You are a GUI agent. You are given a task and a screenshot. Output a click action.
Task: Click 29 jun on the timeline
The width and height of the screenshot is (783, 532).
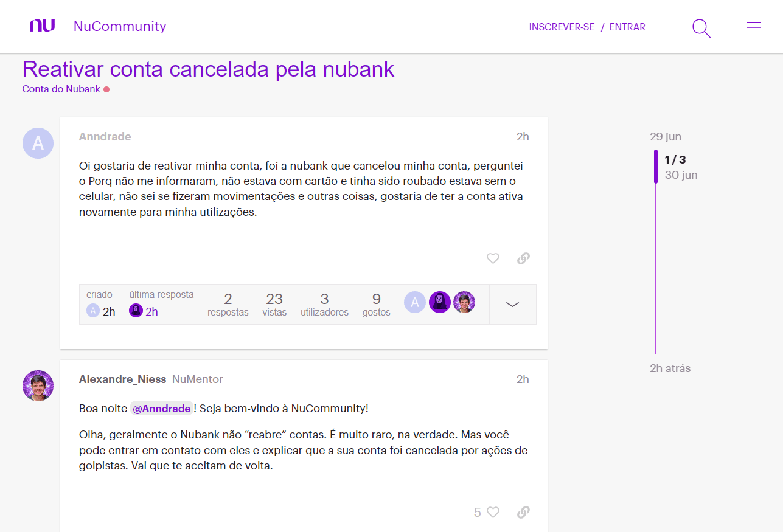[666, 137]
